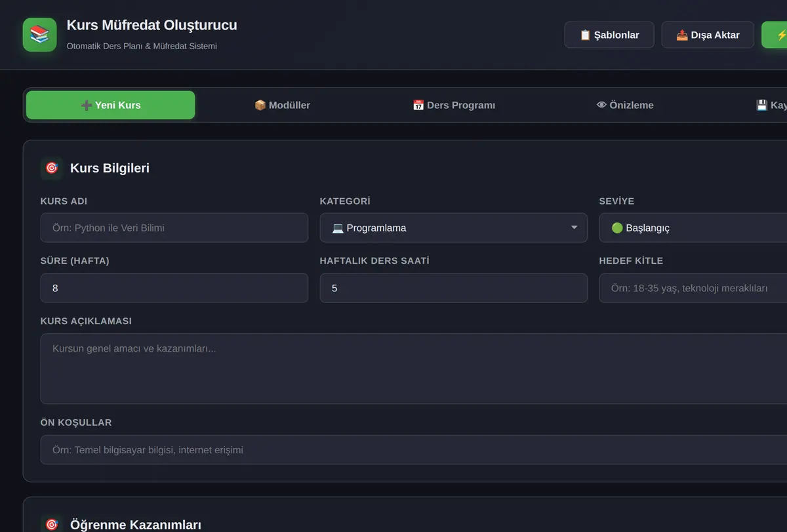Click the Süre (Hafta) field with value 8

(174, 288)
